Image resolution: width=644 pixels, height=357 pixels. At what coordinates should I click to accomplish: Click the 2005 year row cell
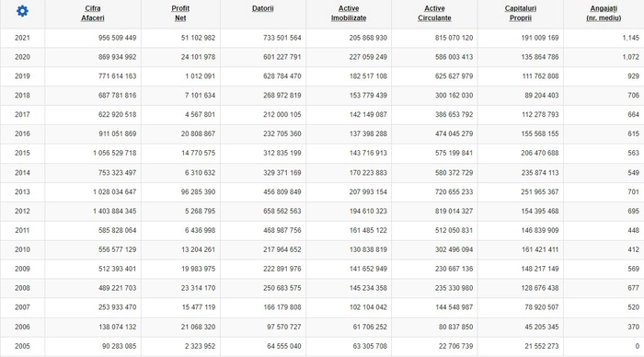[22, 346]
